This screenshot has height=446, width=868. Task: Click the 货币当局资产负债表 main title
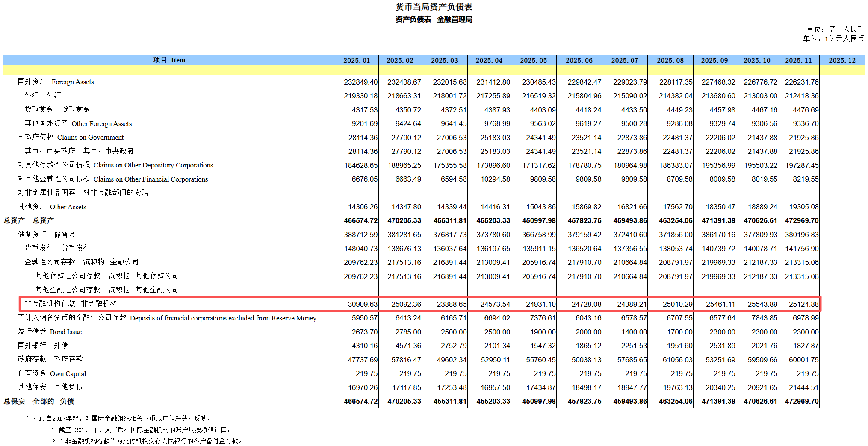[x=434, y=7]
